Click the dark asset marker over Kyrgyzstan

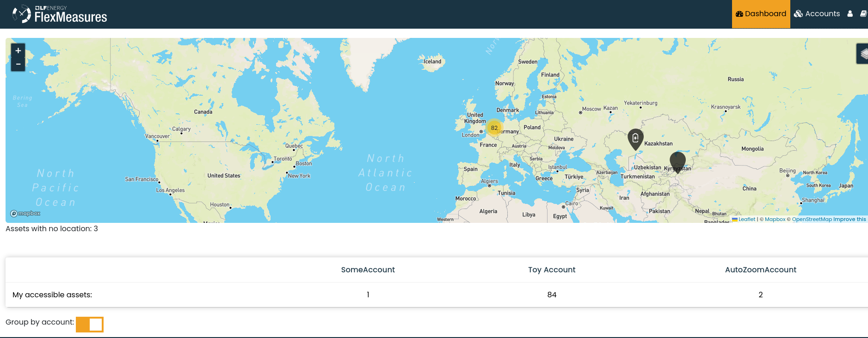[x=677, y=161]
